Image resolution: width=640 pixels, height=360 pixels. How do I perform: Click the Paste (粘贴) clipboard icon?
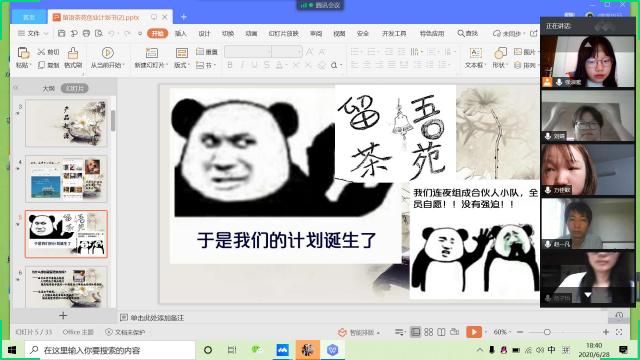[x=23, y=53]
